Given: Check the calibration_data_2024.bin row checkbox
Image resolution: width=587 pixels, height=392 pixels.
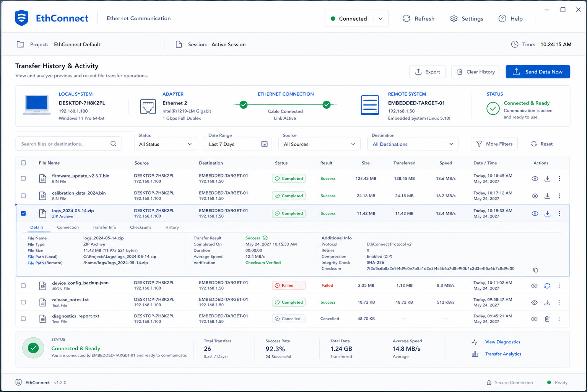Looking at the screenshot, I should [x=23, y=196].
